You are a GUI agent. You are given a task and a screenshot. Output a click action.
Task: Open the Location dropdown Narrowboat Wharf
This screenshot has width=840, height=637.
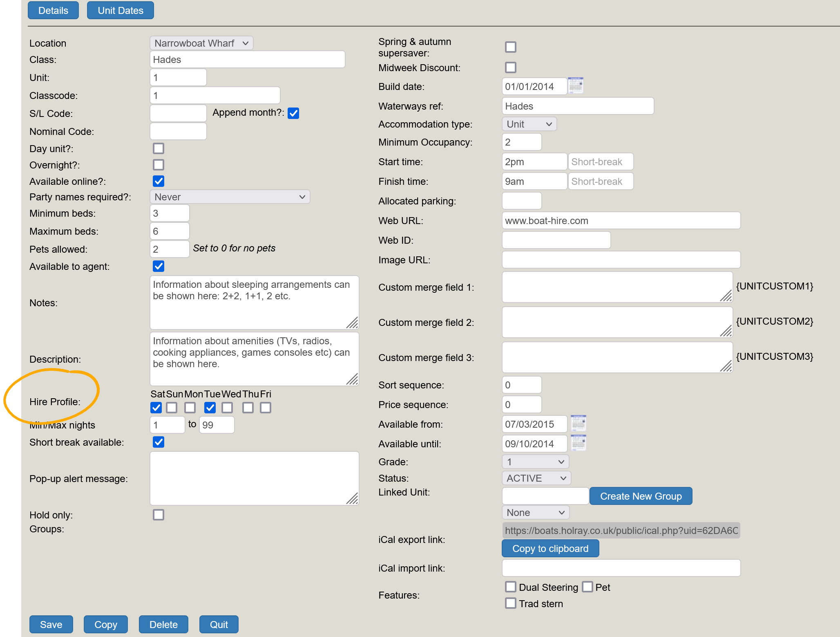(x=201, y=43)
